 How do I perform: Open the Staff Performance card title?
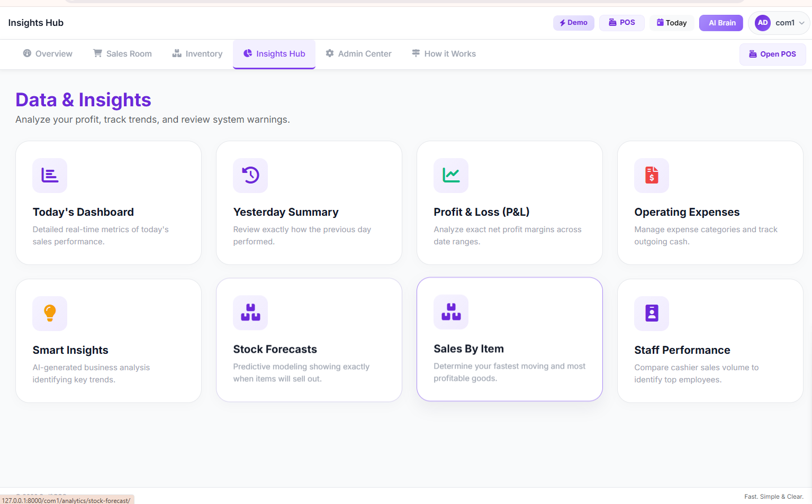coord(682,350)
